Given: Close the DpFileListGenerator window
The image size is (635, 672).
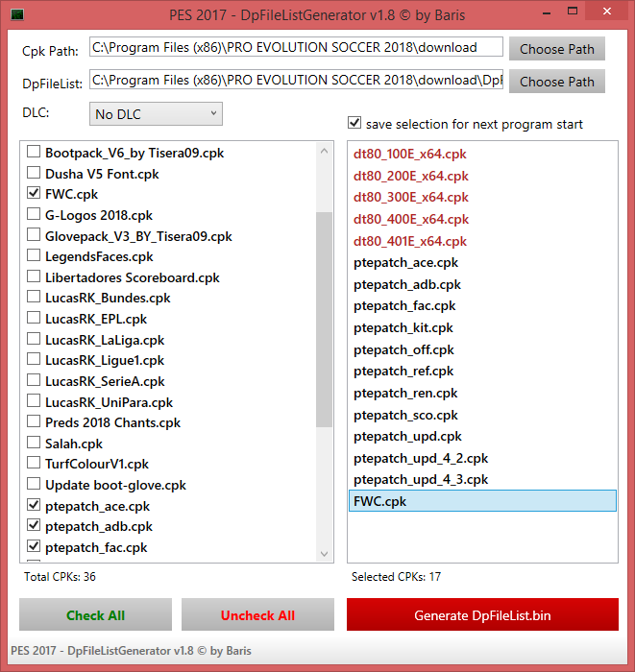Looking at the screenshot, I should click(x=607, y=12).
